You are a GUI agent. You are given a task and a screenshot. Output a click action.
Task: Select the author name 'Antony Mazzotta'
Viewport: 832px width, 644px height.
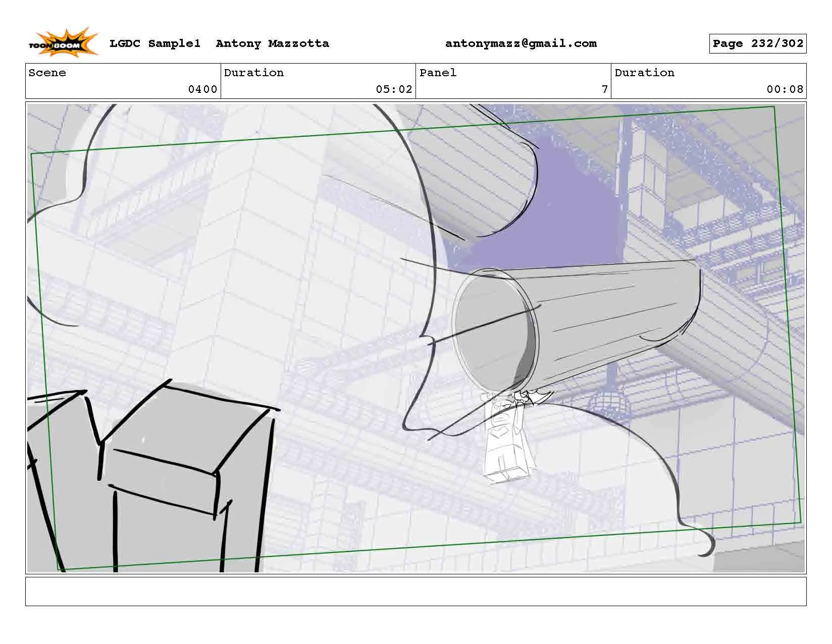(x=273, y=43)
